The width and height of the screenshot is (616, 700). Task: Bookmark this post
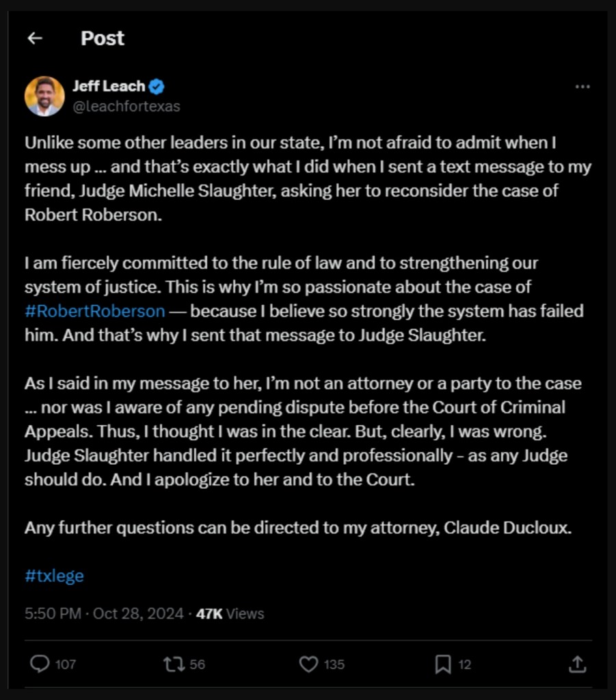(x=443, y=664)
